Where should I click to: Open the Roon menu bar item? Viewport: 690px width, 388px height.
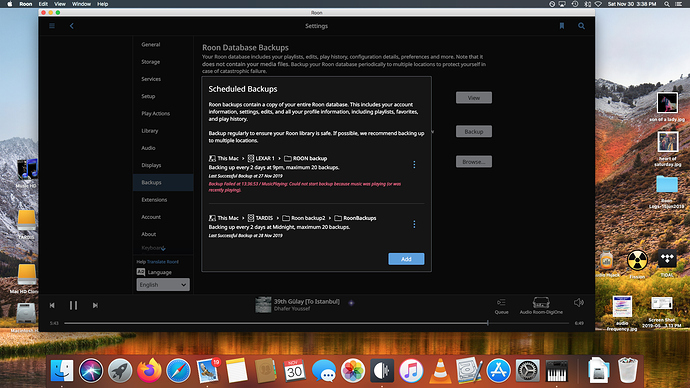(26, 4)
